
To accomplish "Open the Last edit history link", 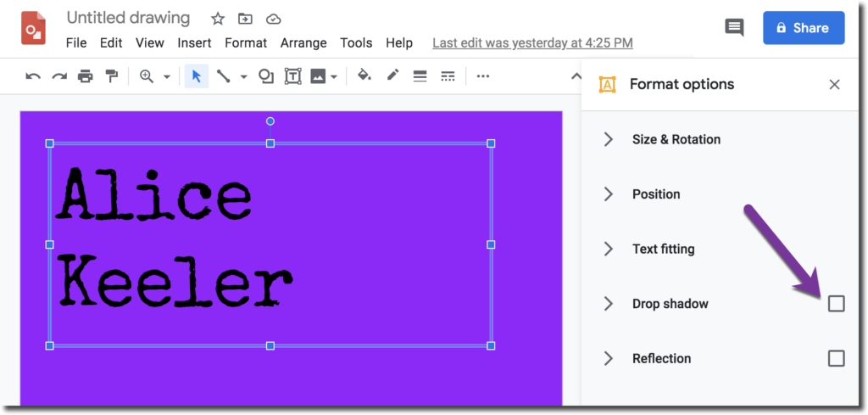I will click(532, 42).
